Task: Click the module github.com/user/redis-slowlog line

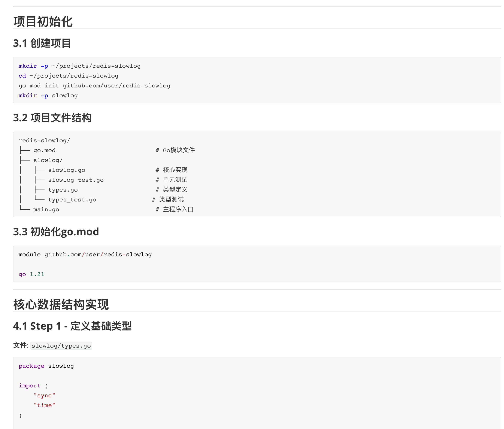Action: click(85, 254)
